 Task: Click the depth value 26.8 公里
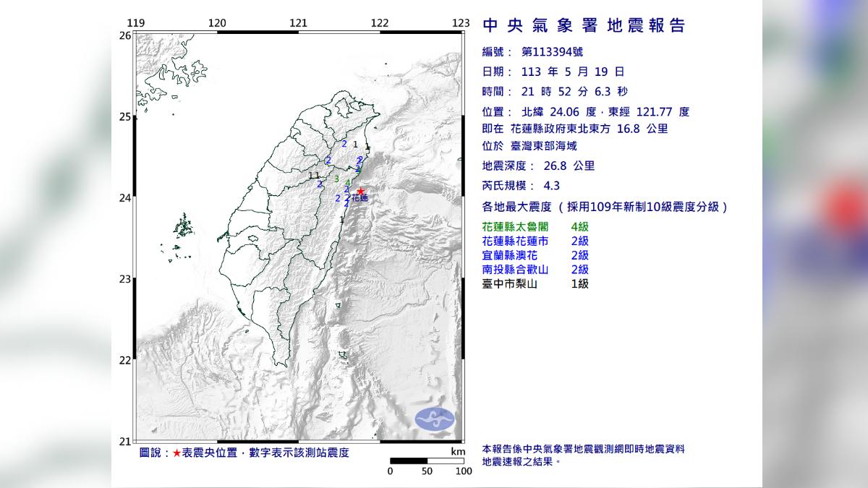(x=568, y=166)
